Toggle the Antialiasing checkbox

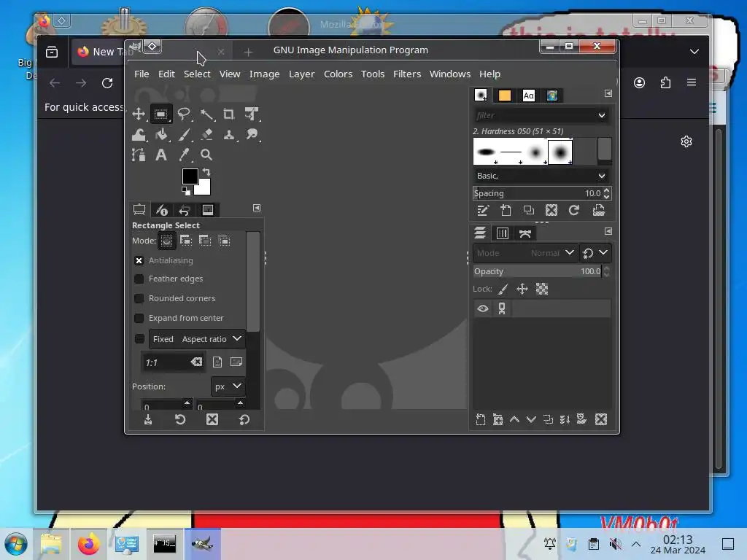(139, 260)
